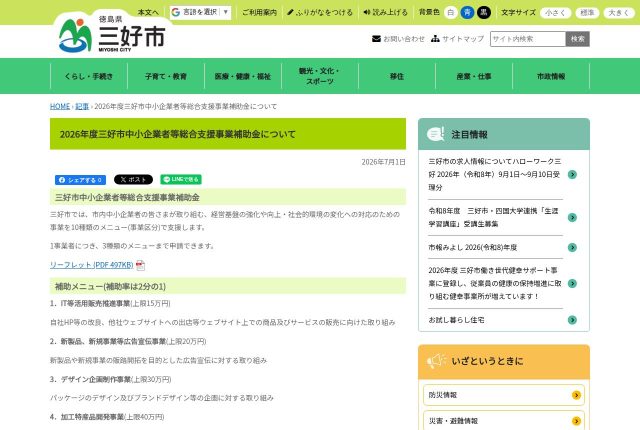
Task: Open the 子育て・教育 menu
Action: tap(166, 76)
